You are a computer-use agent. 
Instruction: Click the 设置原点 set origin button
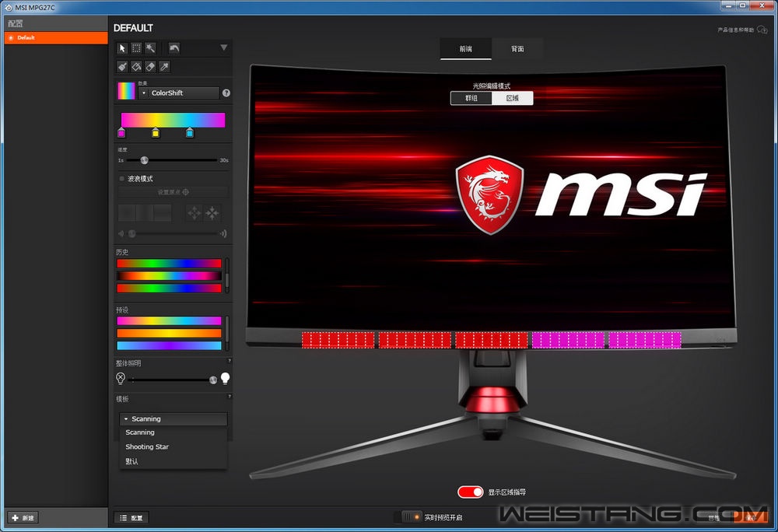pyautogui.click(x=173, y=192)
